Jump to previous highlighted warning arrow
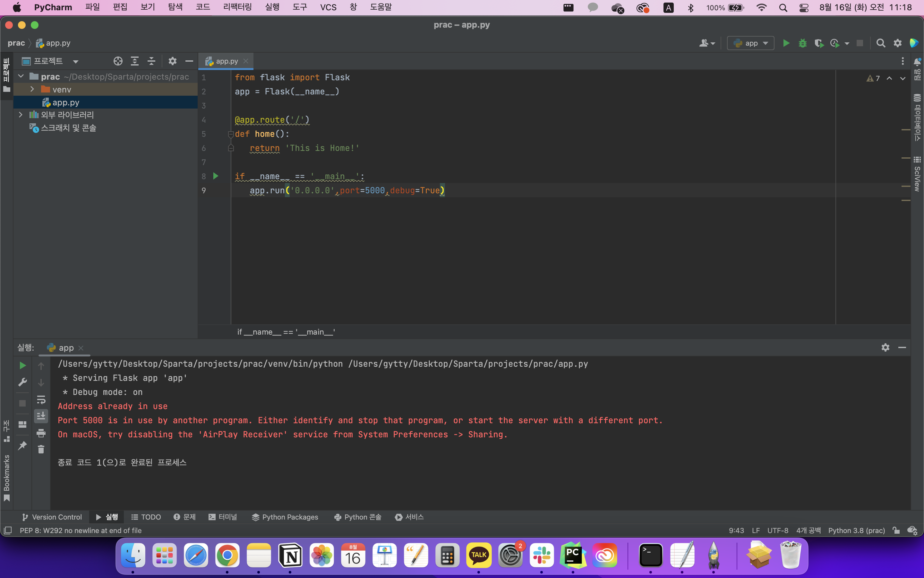The width and height of the screenshot is (924, 578). (889, 78)
